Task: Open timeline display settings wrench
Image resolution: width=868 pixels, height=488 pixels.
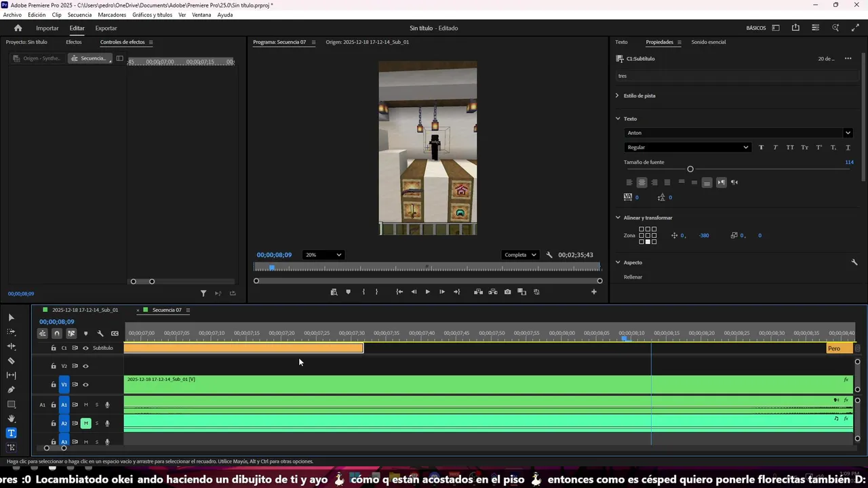Action: (100, 333)
